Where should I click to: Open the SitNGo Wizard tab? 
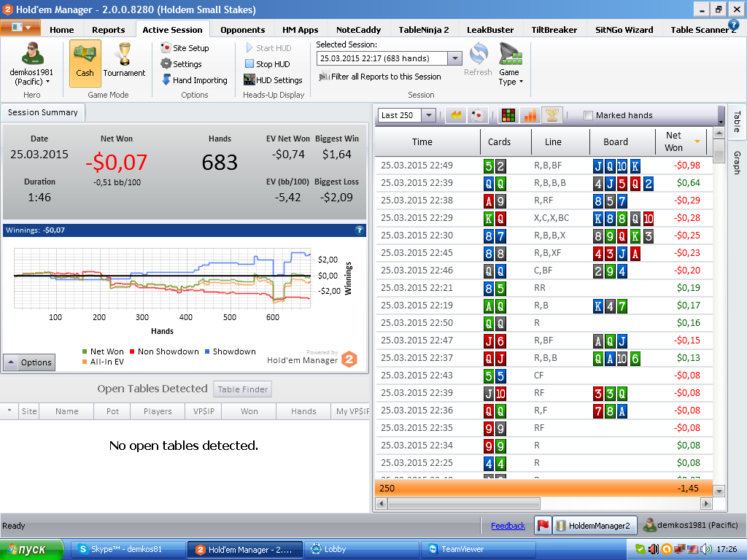click(624, 29)
